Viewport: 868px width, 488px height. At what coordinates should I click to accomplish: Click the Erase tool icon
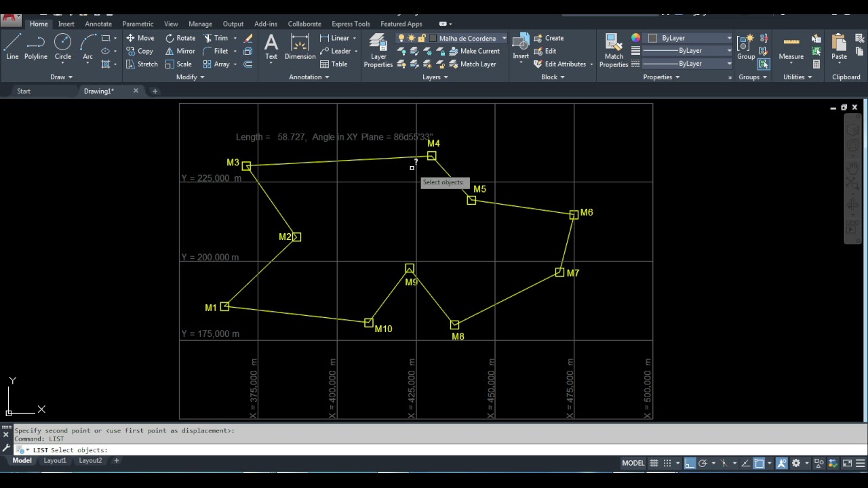(248, 38)
